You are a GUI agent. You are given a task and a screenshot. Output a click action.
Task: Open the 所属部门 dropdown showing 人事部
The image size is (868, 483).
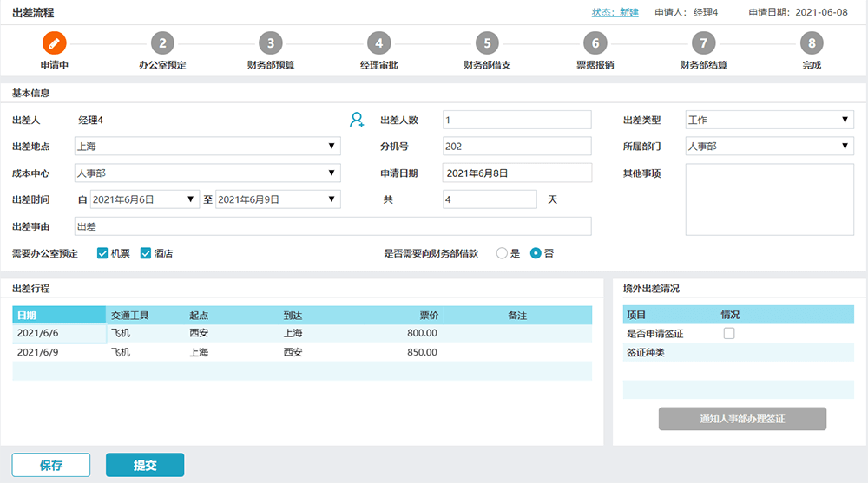[769, 146]
